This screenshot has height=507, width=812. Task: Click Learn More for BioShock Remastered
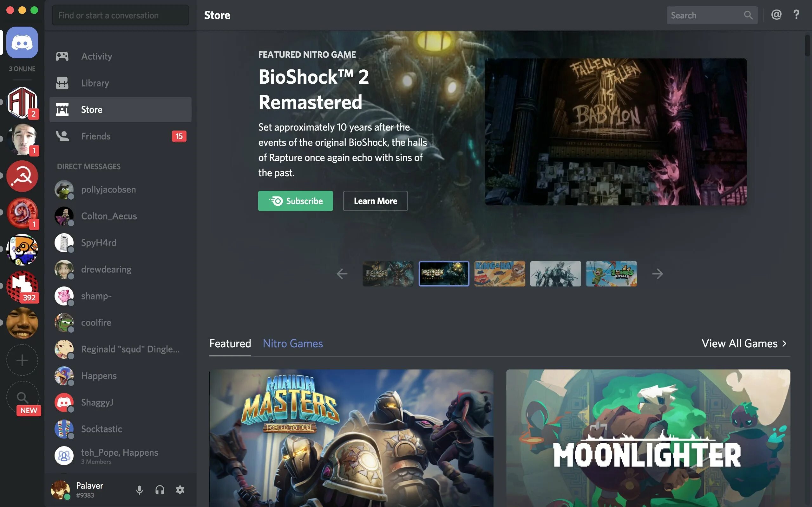(375, 200)
